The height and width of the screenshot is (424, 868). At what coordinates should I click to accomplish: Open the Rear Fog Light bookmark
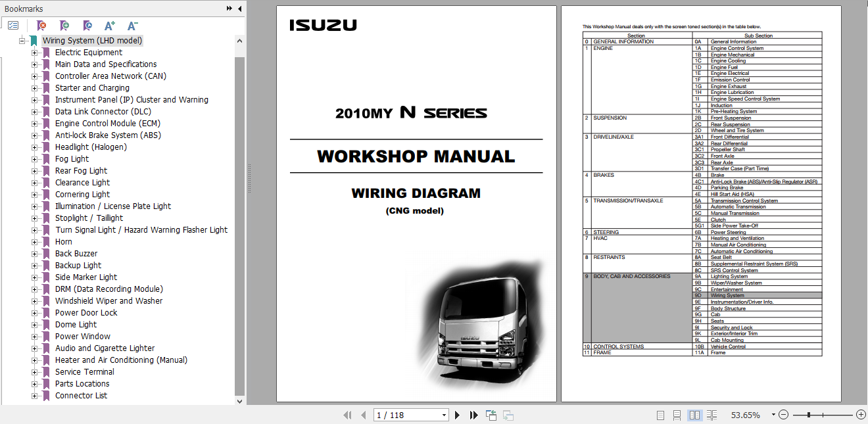coord(81,171)
